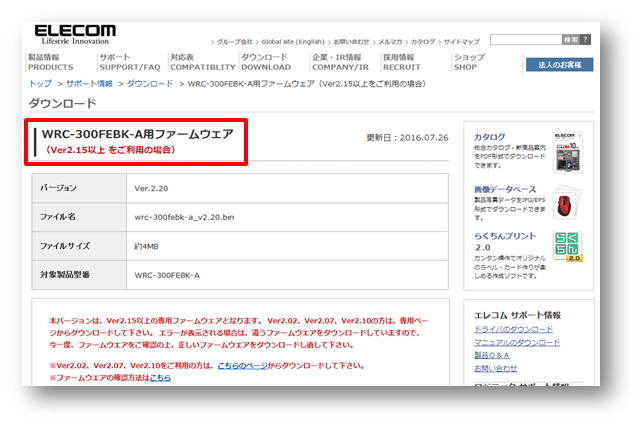Open the カタログ header link

[x=423, y=42]
